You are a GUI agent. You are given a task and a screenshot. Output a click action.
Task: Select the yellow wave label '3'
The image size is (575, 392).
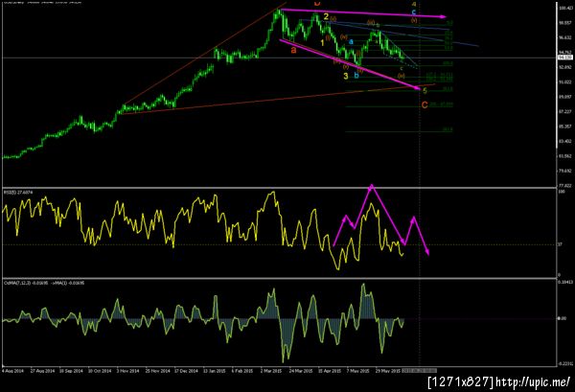tap(346, 77)
